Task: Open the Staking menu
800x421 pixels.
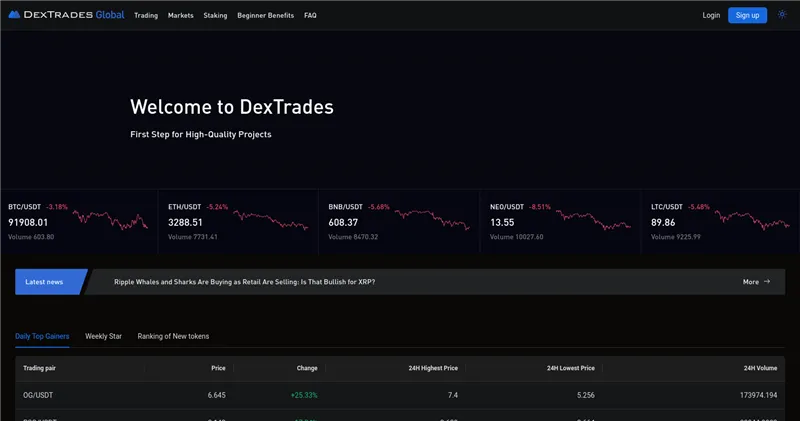Action: tap(215, 15)
